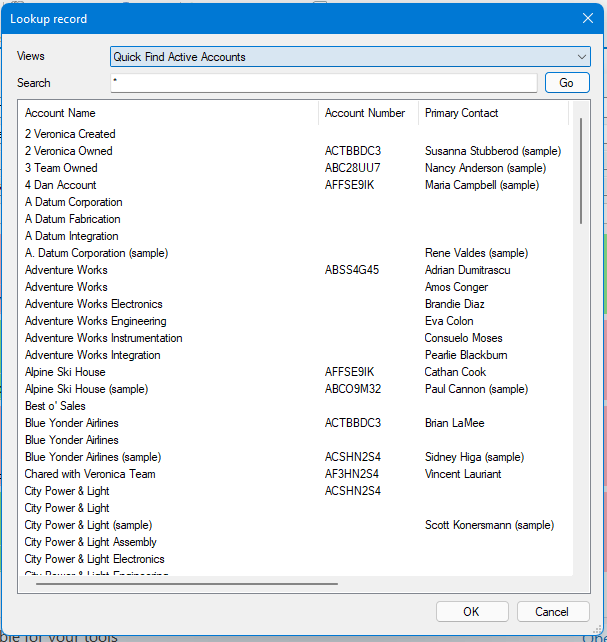The height and width of the screenshot is (642, 607).
Task: Select 'Blue Yonder Airlines (sample)' account
Action: pyautogui.click(x=93, y=457)
